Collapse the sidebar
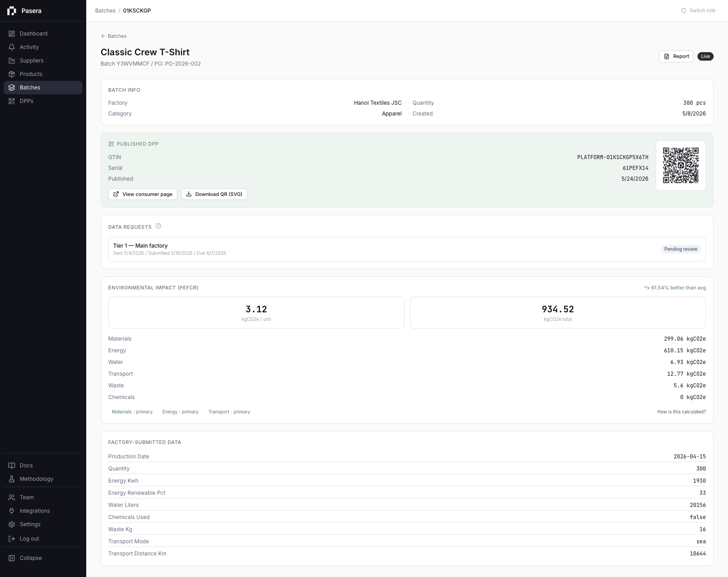Viewport: 728px width, 577px height. point(43,558)
